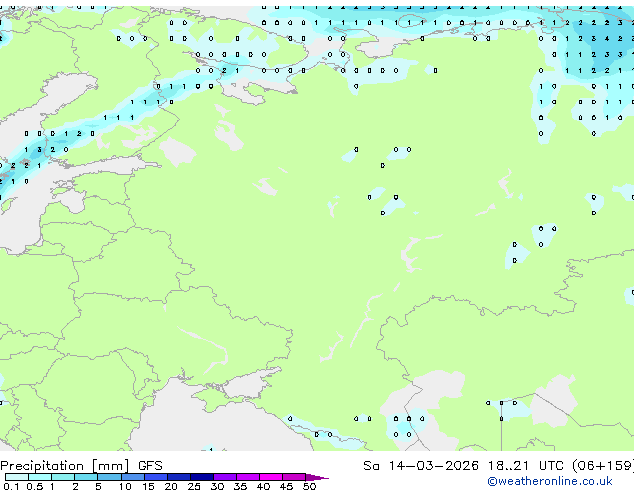The image size is (634, 490).
Task: Click the date 'Sa 14-03-2026'
Action: point(421,466)
